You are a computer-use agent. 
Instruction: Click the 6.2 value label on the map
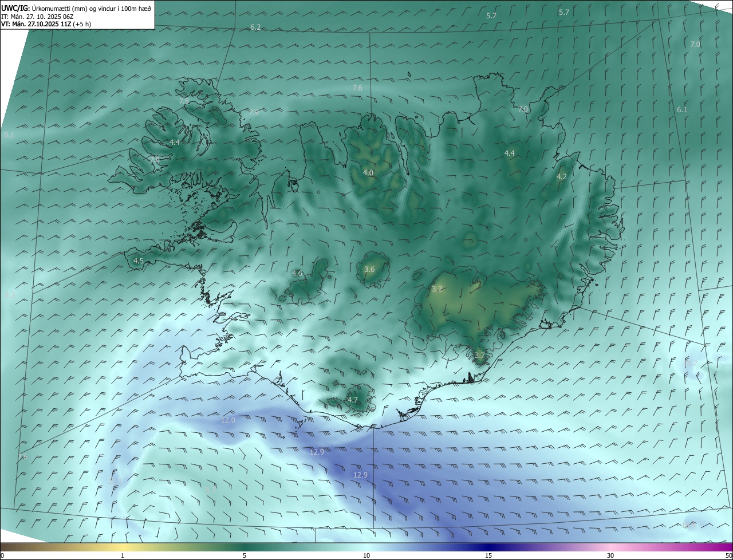(255, 27)
